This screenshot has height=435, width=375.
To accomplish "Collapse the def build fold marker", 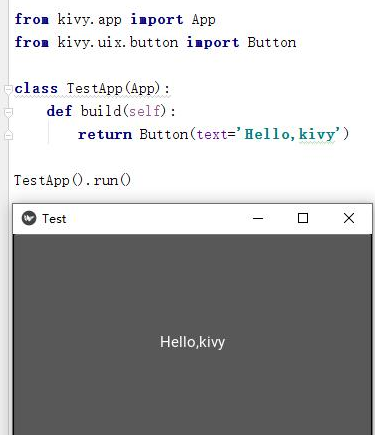I will [8, 112].
